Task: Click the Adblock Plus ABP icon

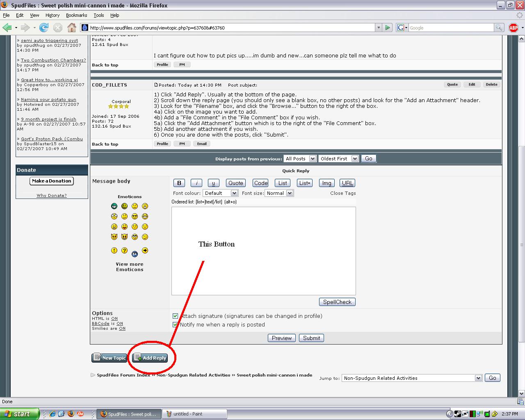Action: point(513,27)
